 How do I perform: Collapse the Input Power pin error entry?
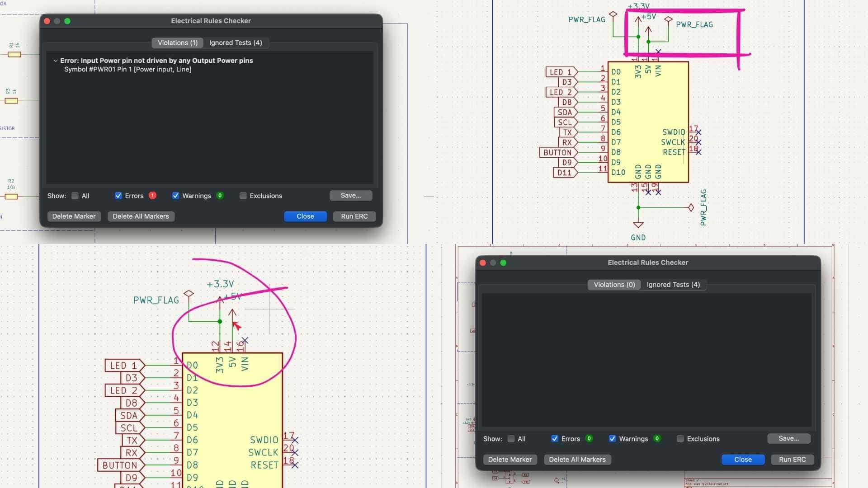click(x=55, y=61)
